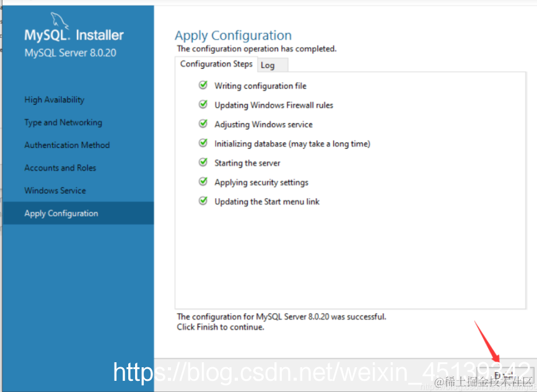Click the 'Starting the server' text
This screenshot has width=537, height=392.
247,163
